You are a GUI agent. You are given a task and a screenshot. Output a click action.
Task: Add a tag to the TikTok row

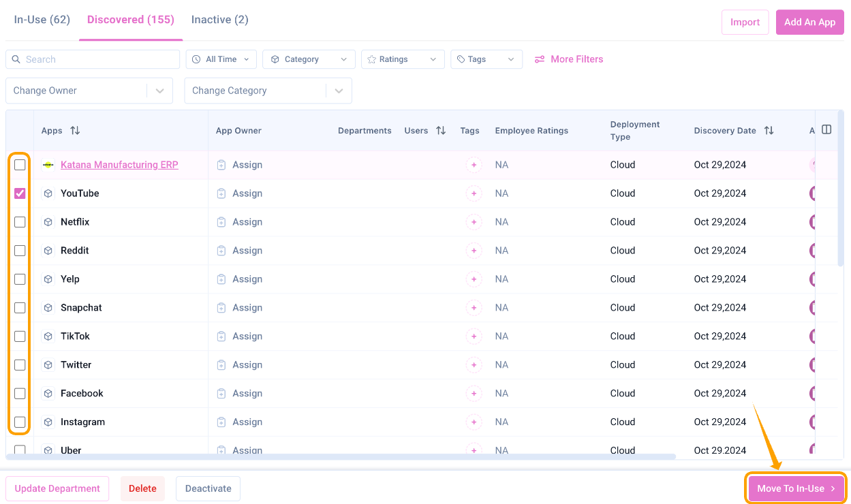(474, 336)
